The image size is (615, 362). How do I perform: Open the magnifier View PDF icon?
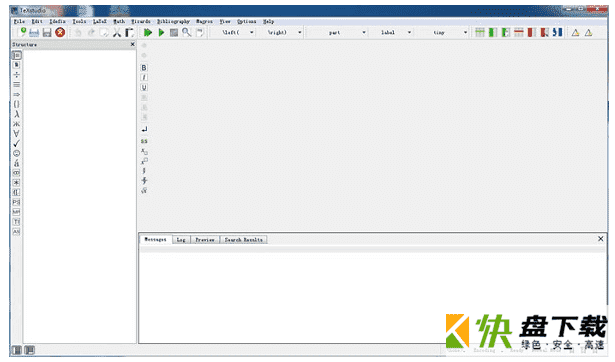click(187, 33)
